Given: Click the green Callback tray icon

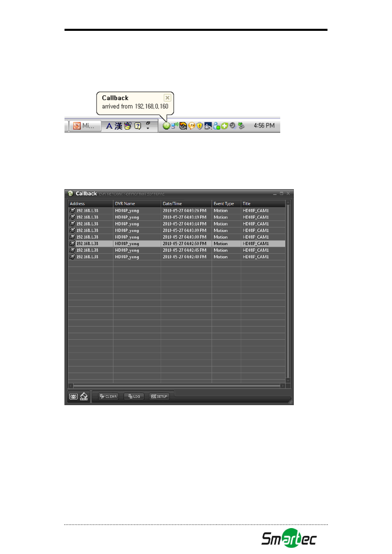Looking at the screenshot, I should point(166,126).
